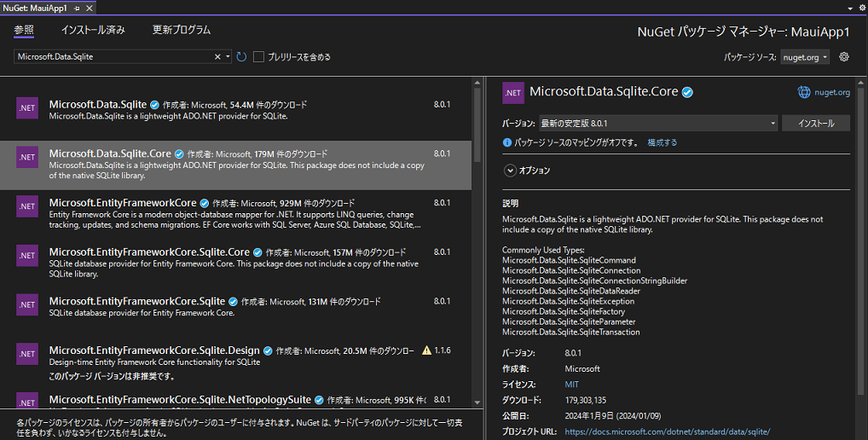Click detail pane scroll up arrow

(860, 83)
